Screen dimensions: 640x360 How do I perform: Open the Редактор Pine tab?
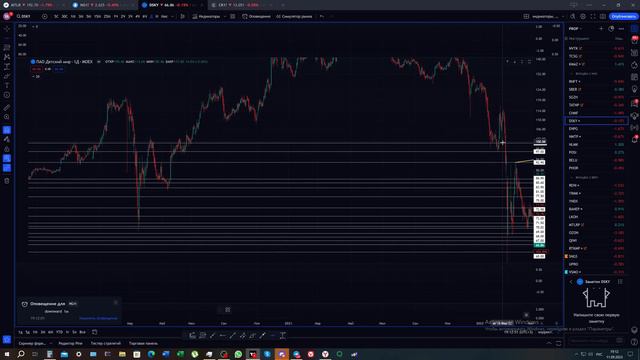[x=70, y=343]
